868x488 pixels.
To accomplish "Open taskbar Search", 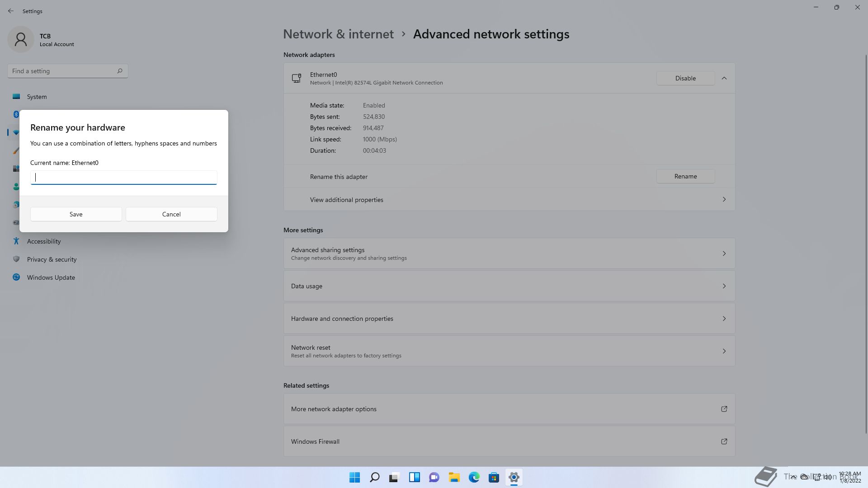I will [375, 477].
